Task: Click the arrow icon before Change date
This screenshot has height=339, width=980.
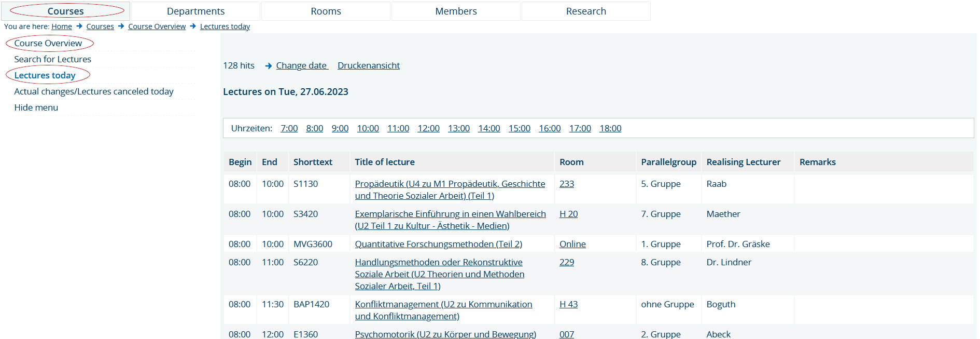Action: 269,66
